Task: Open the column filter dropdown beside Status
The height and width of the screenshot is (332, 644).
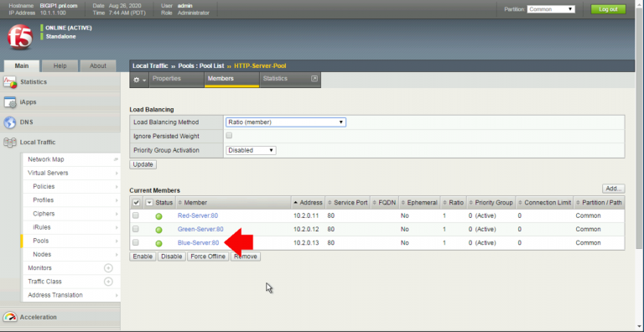Action: [149, 203]
